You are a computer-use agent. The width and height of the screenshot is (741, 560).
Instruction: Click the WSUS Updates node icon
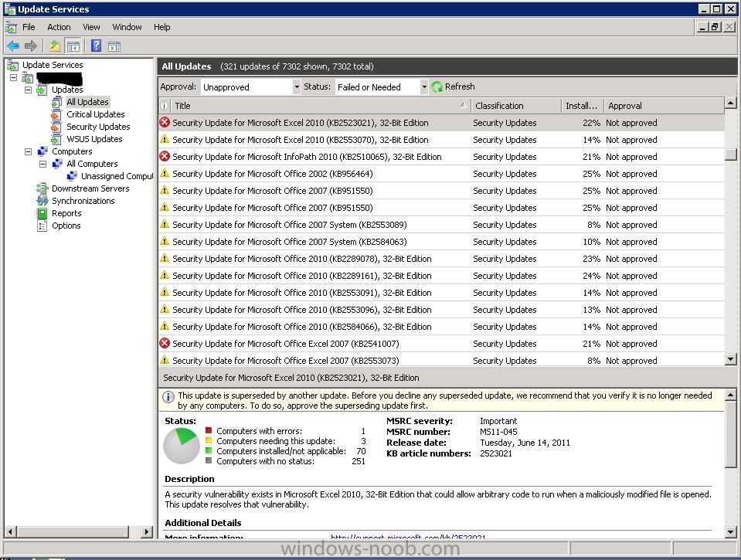56,139
